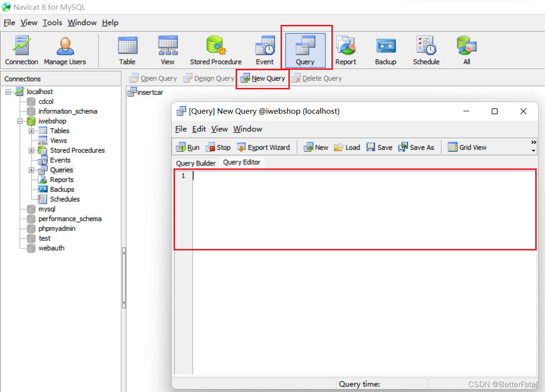Open the Help menu
Viewport: 545px width, 392px height.
pyautogui.click(x=110, y=22)
